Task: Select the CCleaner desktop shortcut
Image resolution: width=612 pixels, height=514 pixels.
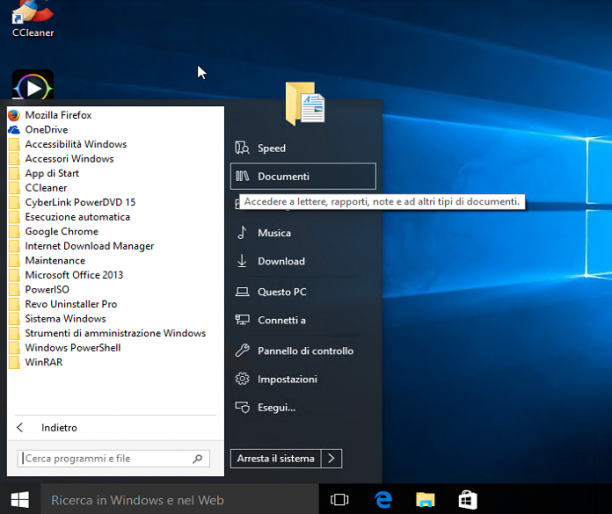Action: [x=33, y=20]
